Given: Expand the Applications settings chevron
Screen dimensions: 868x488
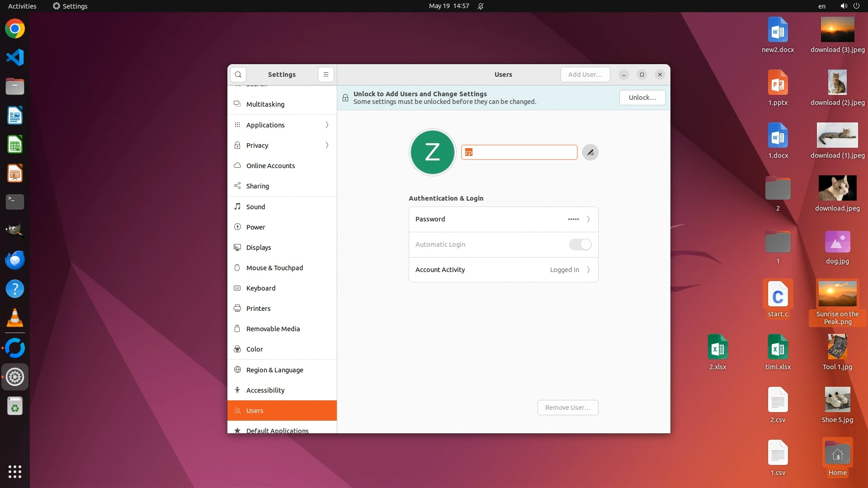Looking at the screenshot, I should coord(327,125).
